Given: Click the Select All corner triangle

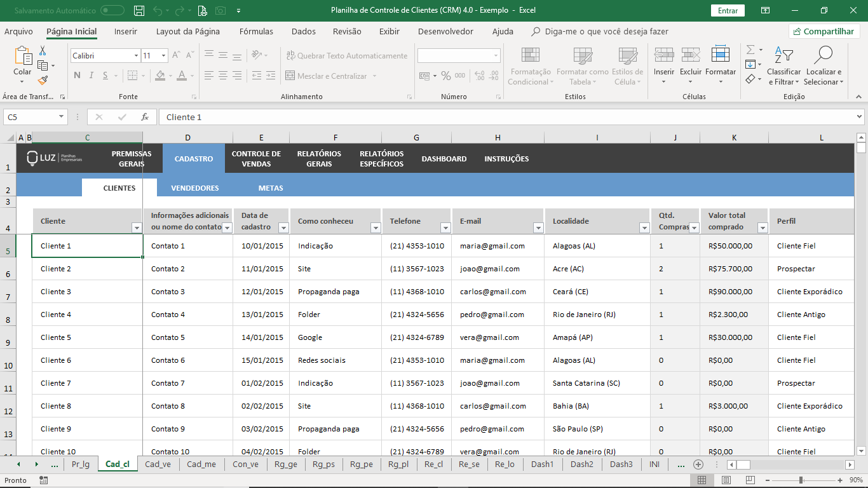Looking at the screenshot, I should [10, 137].
